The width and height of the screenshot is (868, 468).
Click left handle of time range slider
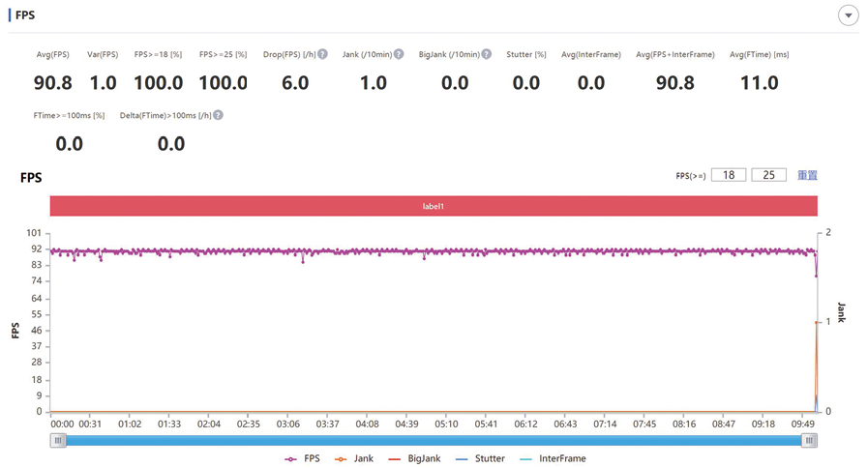58,440
